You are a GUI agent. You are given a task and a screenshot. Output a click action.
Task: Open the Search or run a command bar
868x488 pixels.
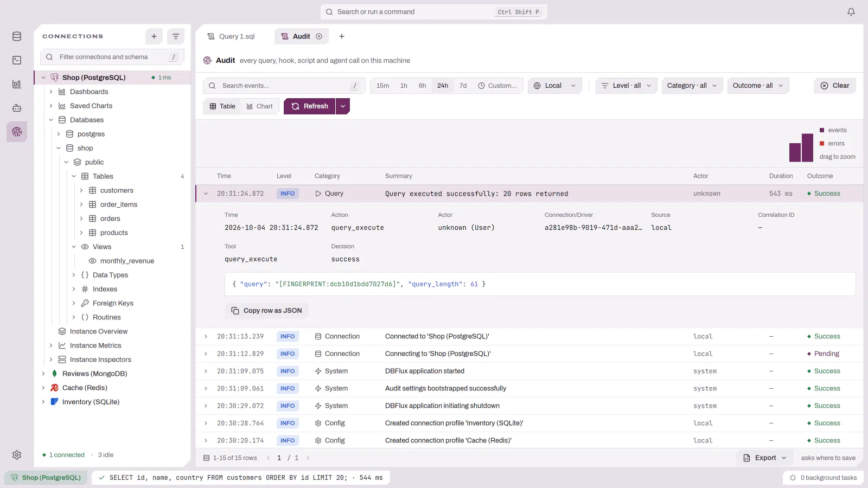(433, 12)
